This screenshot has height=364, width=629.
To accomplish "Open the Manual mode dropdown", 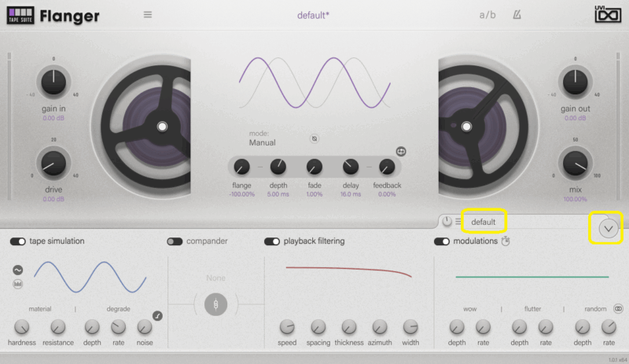I will 264,143.
